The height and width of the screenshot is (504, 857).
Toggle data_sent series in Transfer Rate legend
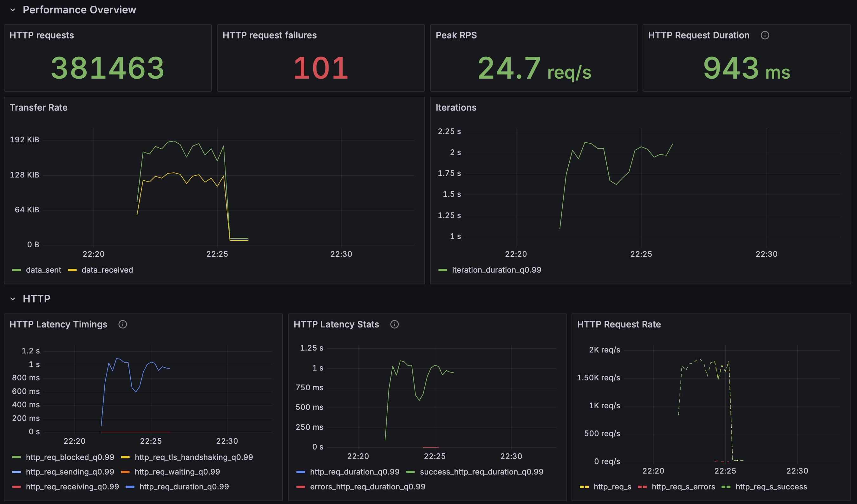point(43,270)
